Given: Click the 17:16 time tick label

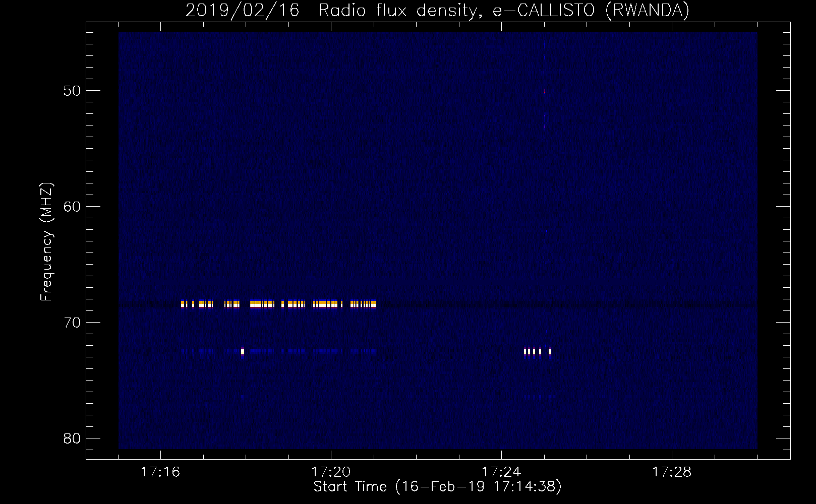Looking at the screenshot, I should tap(160, 472).
